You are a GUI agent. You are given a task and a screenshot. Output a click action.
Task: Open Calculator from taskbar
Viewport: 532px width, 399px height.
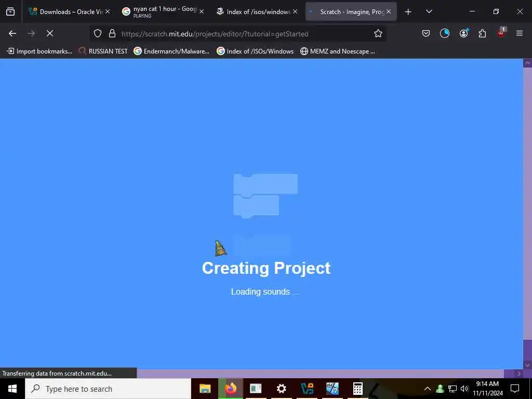(357, 389)
